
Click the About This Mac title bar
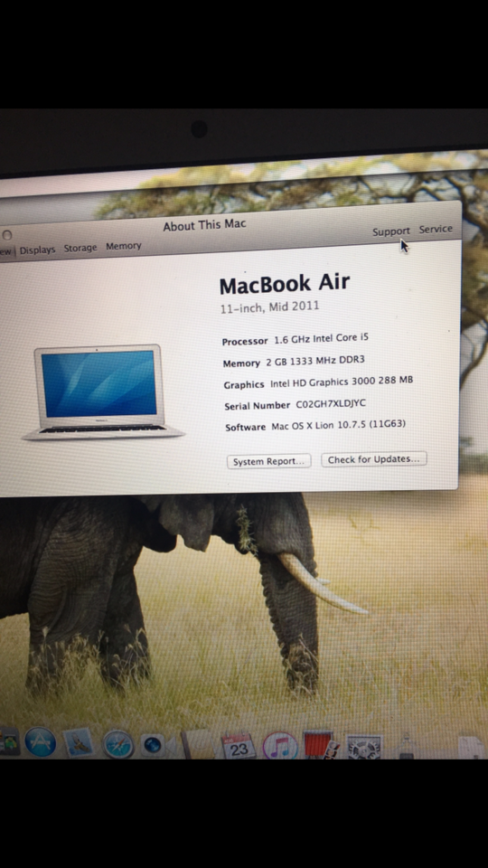coord(205,225)
